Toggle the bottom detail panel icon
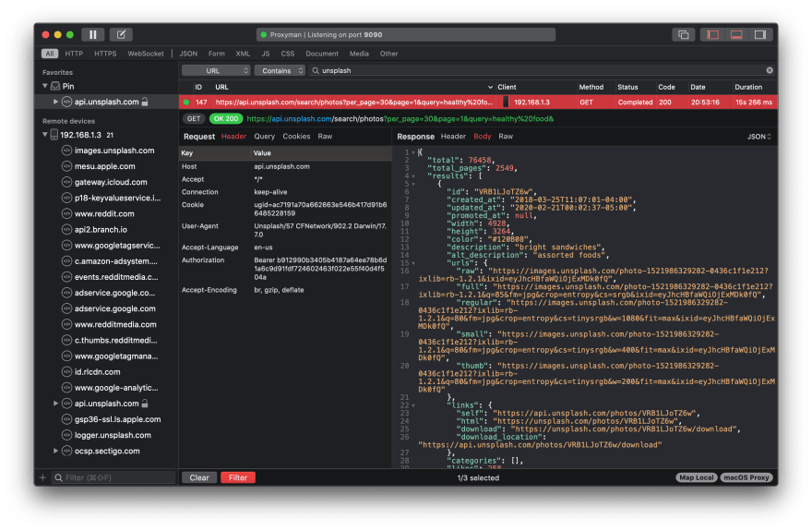 [x=736, y=35]
